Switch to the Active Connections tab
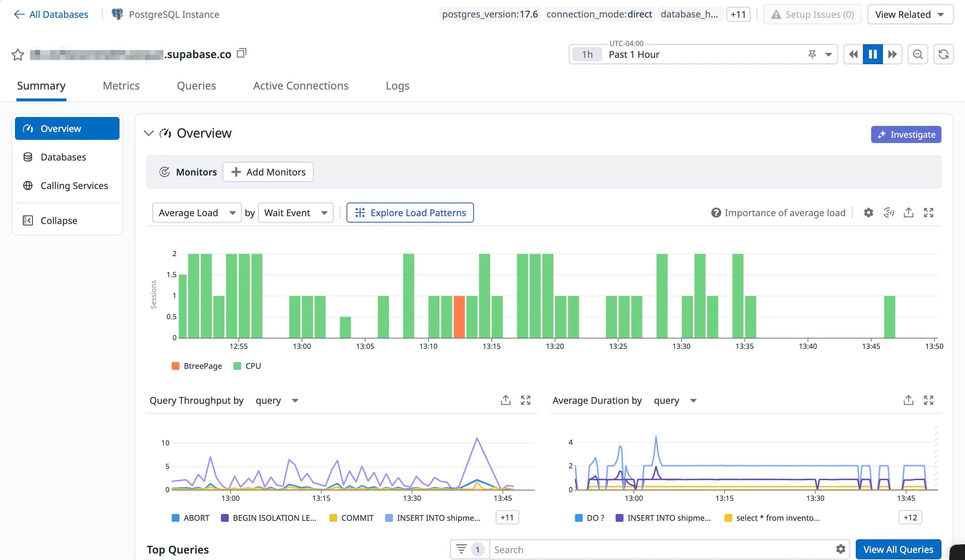 [300, 86]
